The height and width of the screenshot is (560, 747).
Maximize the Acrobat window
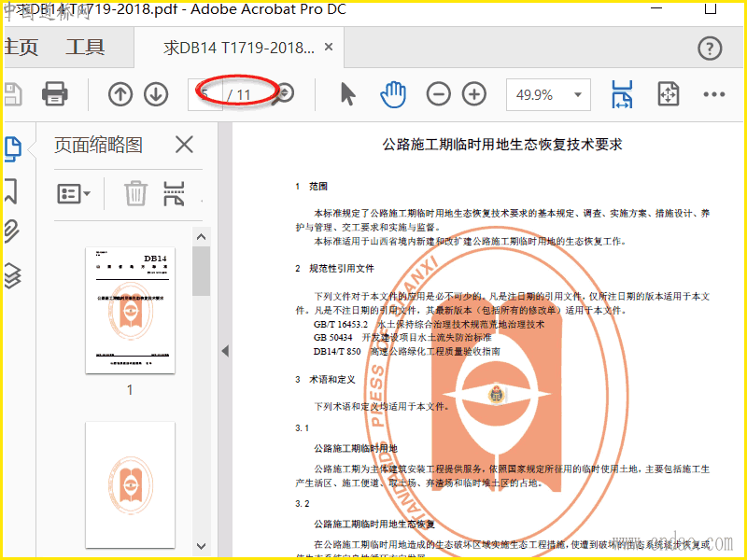[x=711, y=8]
